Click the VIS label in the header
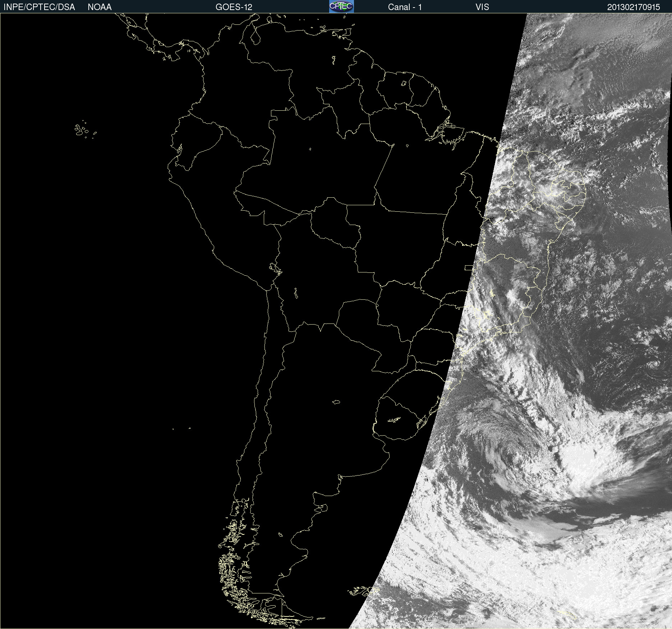The image size is (672, 629). pyautogui.click(x=482, y=7)
